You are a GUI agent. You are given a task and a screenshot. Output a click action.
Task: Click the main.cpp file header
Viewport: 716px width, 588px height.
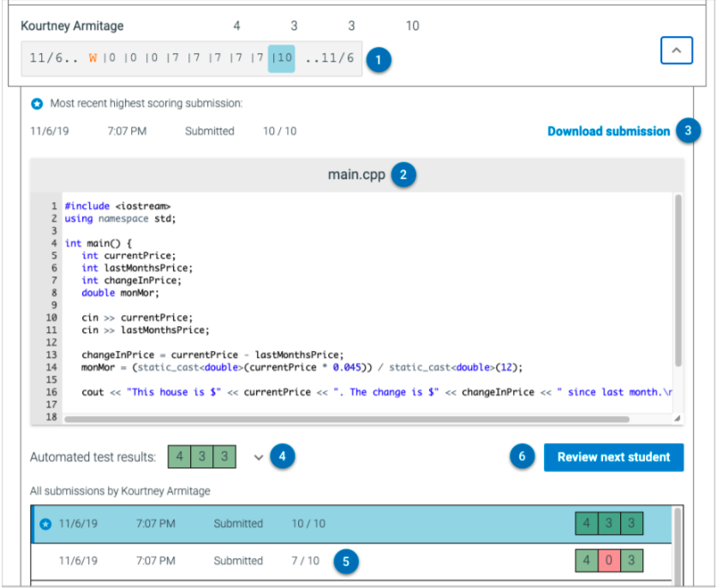pyautogui.click(x=357, y=175)
